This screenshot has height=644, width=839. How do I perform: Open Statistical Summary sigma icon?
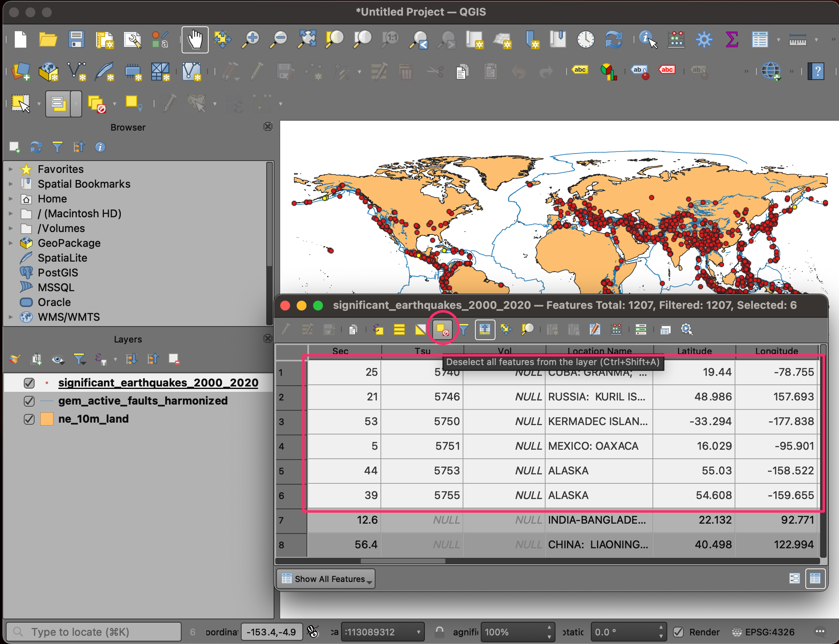732,40
